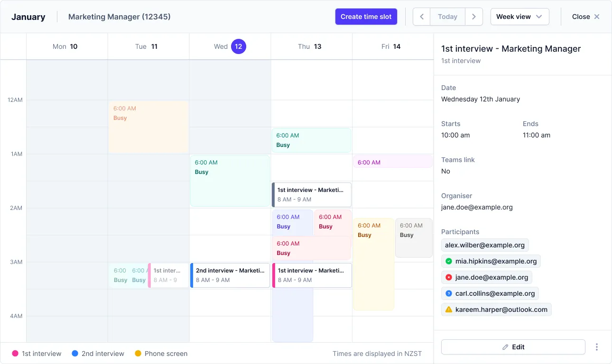This screenshot has width=612, height=364.
Task: Go to the previous week using left chevron
Action: pos(421,17)
